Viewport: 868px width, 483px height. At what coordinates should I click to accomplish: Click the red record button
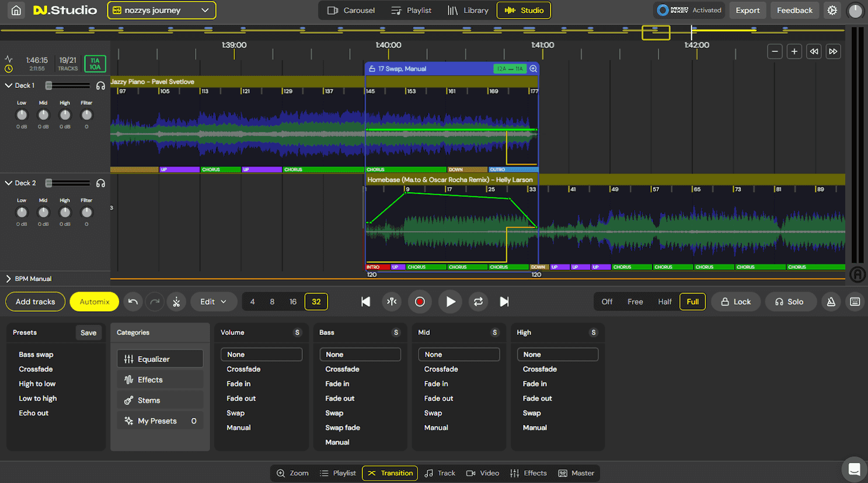[419, 302]
